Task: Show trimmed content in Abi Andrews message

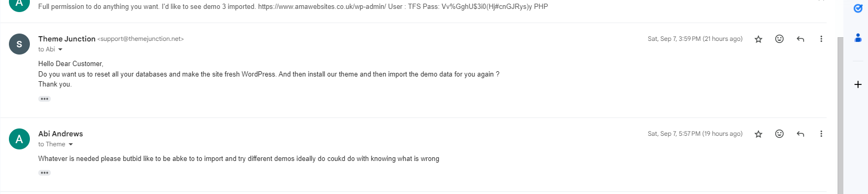Action: pos(45,173)
